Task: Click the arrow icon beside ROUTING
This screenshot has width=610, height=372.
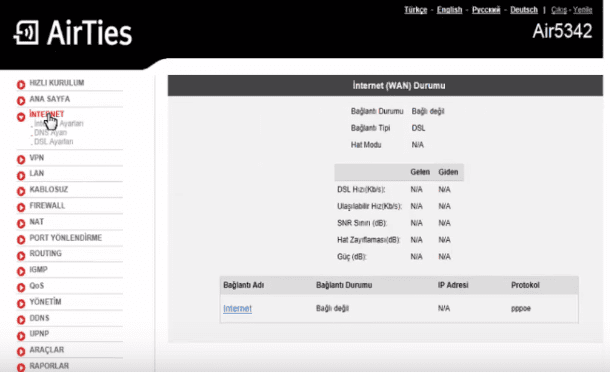Action: 21,255
